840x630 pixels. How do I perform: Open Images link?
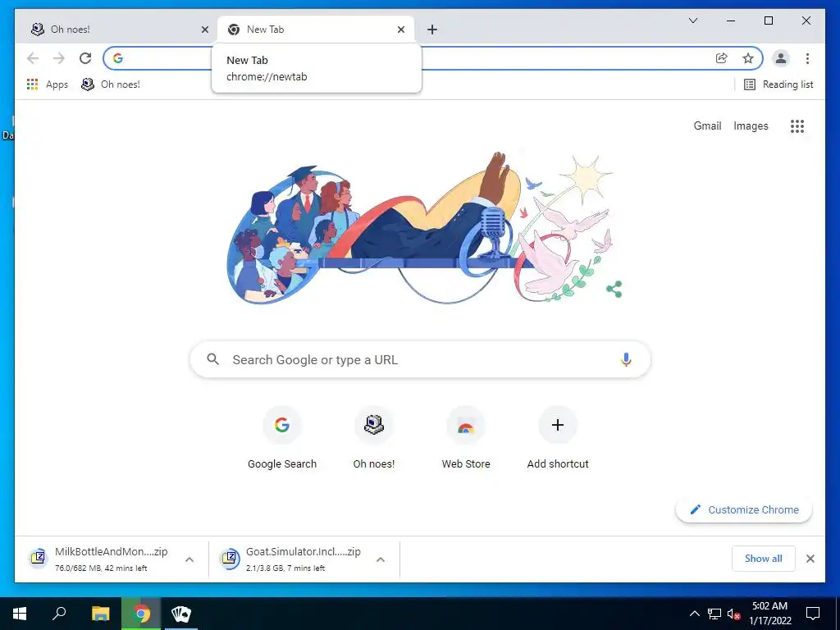coord(751,126)
